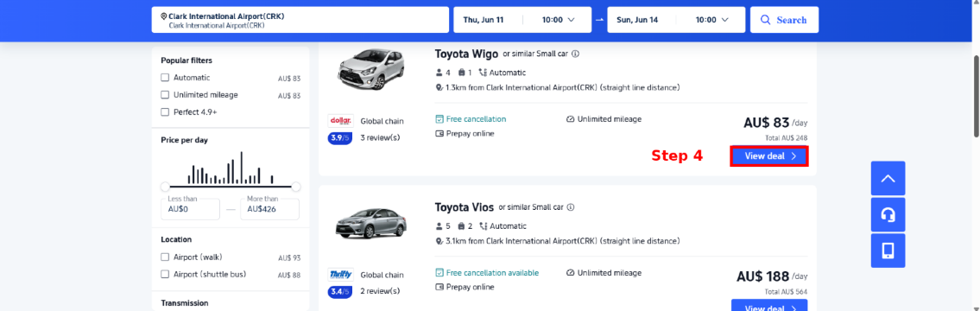Open drop-off date Sun, Jun 14
Viewport: 980px width, 311px height.
(x=637, y=20)
